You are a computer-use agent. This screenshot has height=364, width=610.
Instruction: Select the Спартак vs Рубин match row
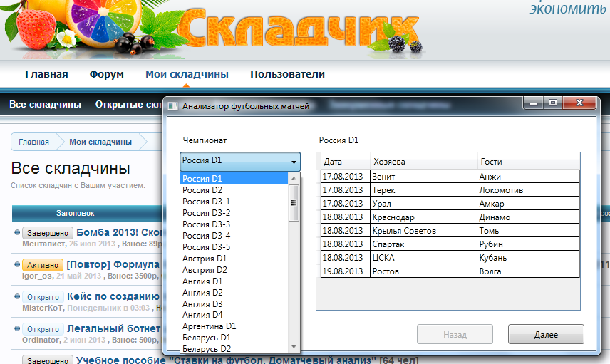(450, 244)
